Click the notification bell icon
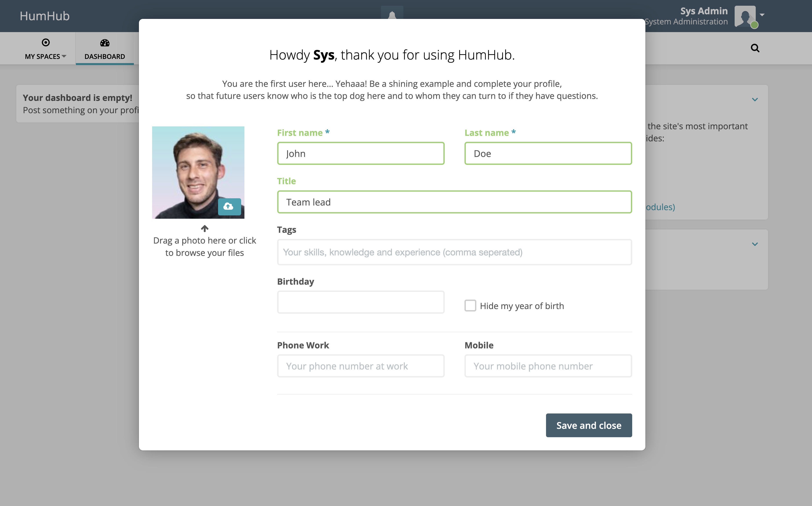The width and height of the screenshot is (812, 506). 392,16
